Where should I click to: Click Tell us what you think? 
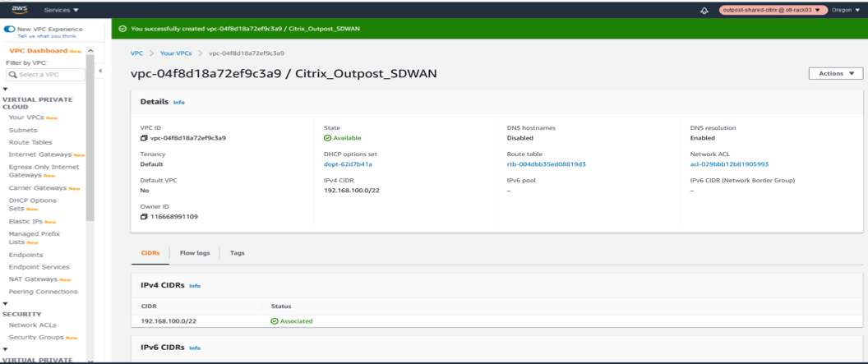[x=47, y=36]
